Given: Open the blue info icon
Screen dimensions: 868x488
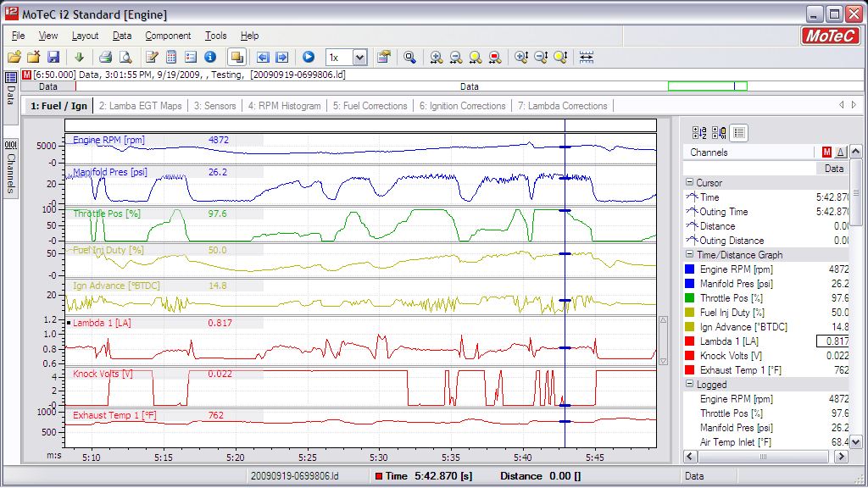Looking at the screenshot, I should click(x=210, y=57).
